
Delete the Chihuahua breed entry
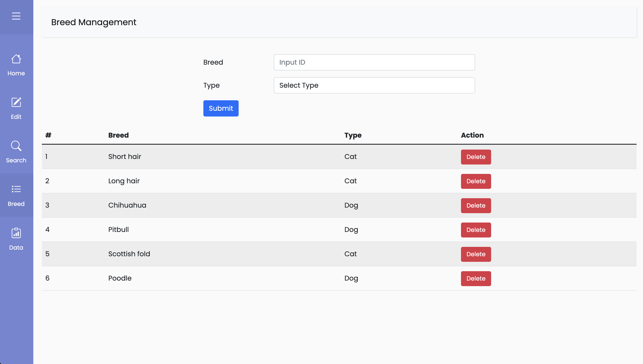click(476, 205)
